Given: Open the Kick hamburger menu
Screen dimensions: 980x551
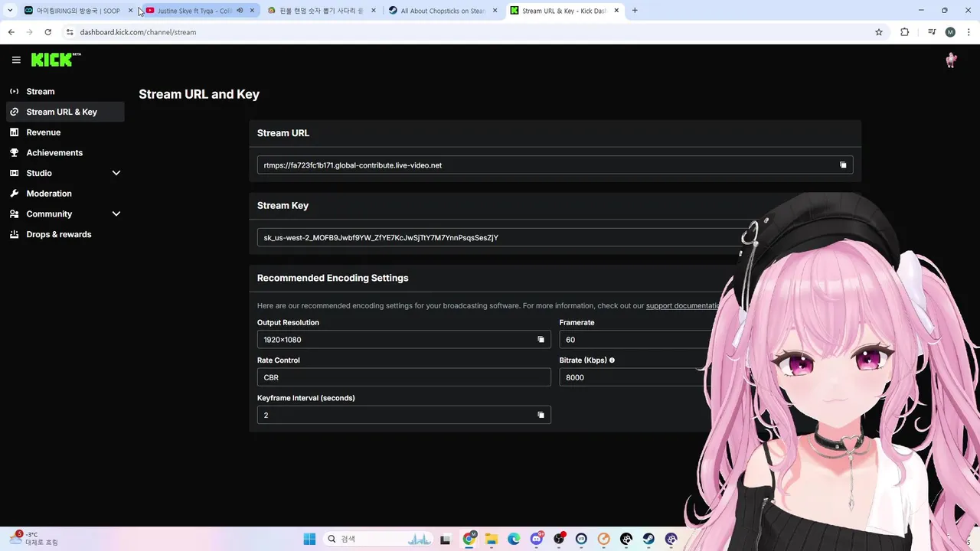Looking at the screenshot, I should coord(16,60).
